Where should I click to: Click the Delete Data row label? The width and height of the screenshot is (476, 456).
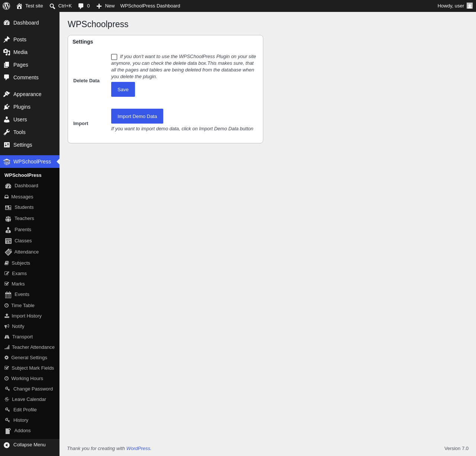tap(86, 81)
